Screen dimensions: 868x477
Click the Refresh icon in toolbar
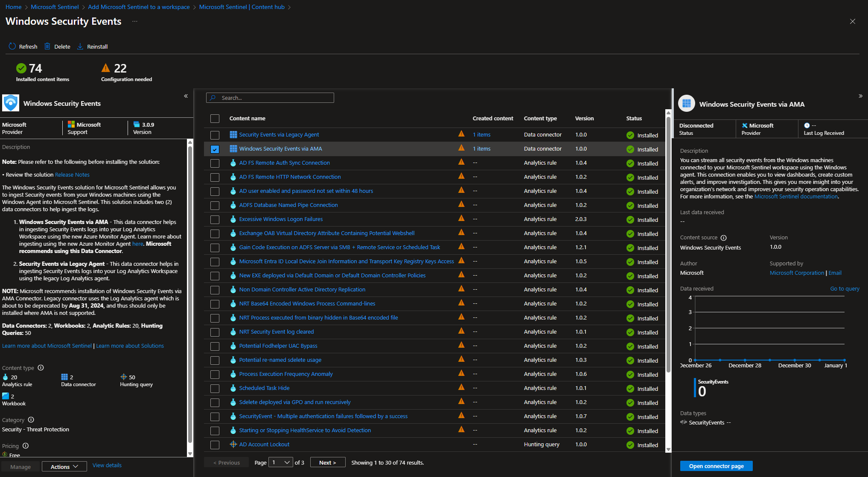(x=12, y=47)
